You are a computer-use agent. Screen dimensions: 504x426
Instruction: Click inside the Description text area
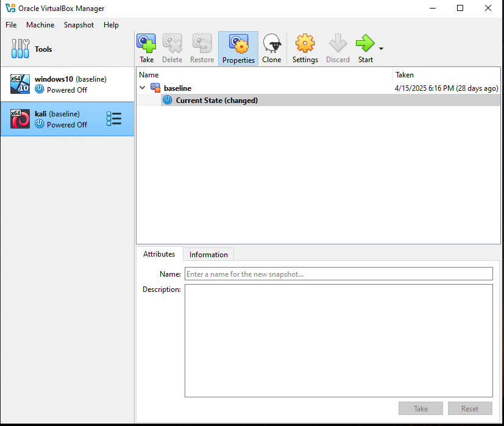coord(338,341)
